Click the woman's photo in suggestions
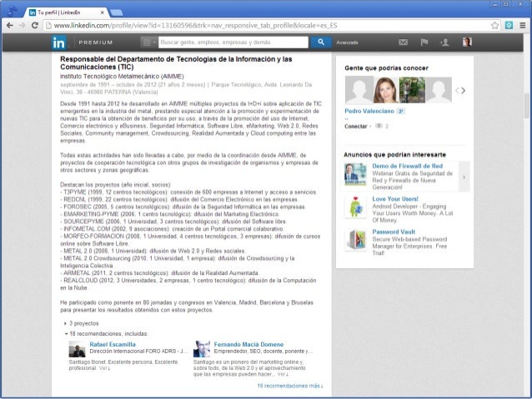Viewport: 532px width, 399px height. [x=386, y=90]
